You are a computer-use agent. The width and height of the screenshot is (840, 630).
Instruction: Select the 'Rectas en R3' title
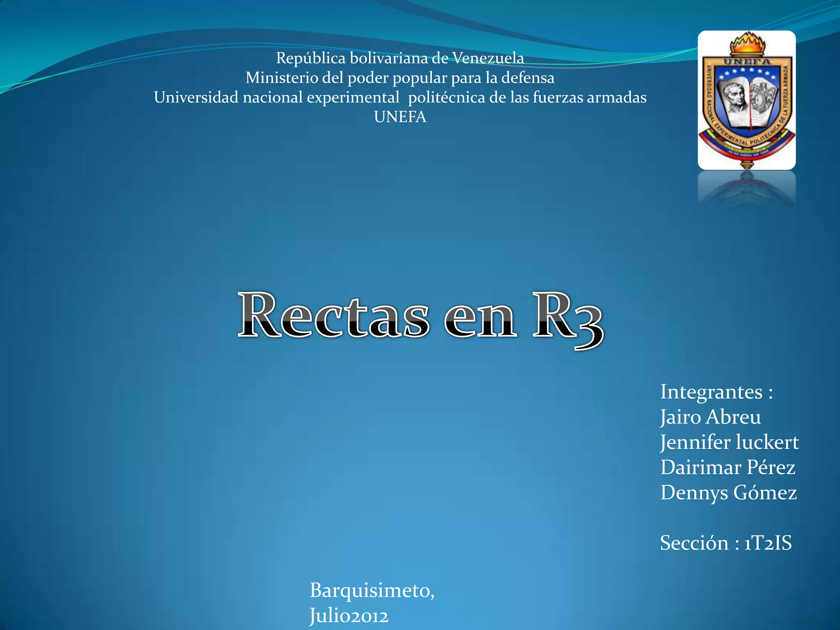pyautogui.click(x=420, y=318)
